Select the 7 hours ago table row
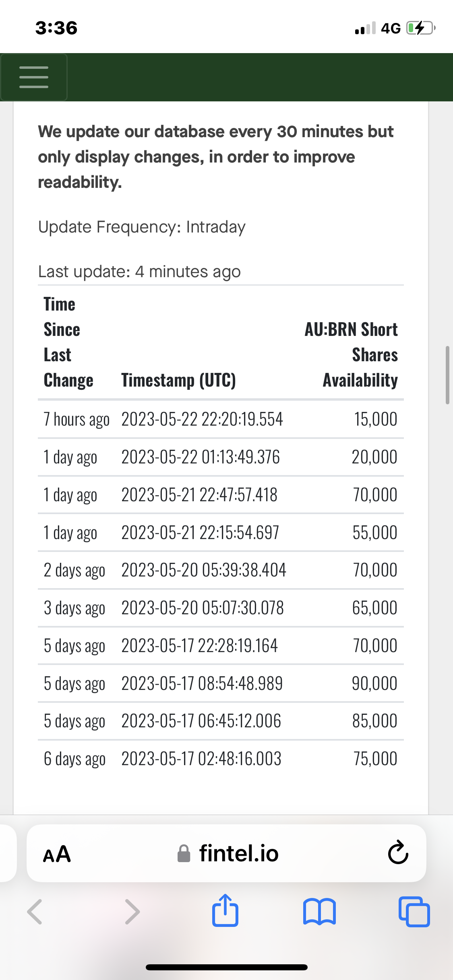Screen dimensions: 453x980 pyautogui.click(x=221, y=419)
